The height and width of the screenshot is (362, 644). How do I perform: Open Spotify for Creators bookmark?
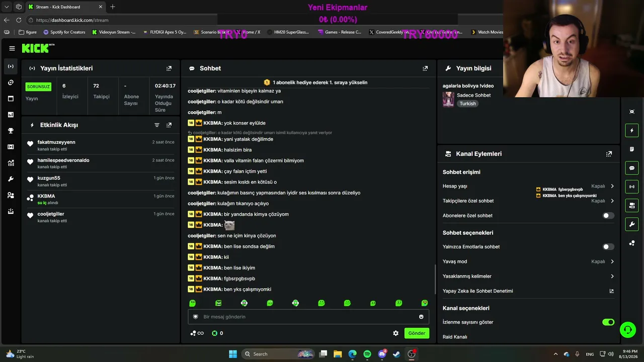tap(64, 32)
